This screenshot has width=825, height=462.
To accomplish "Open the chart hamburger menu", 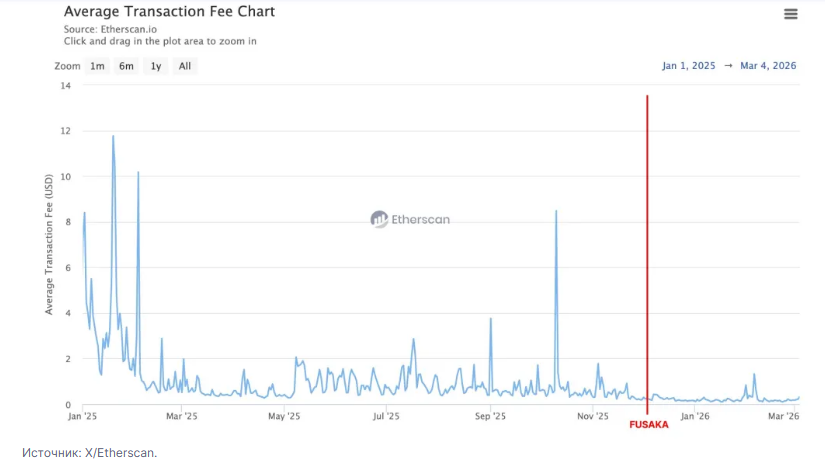I will (790, 14).
